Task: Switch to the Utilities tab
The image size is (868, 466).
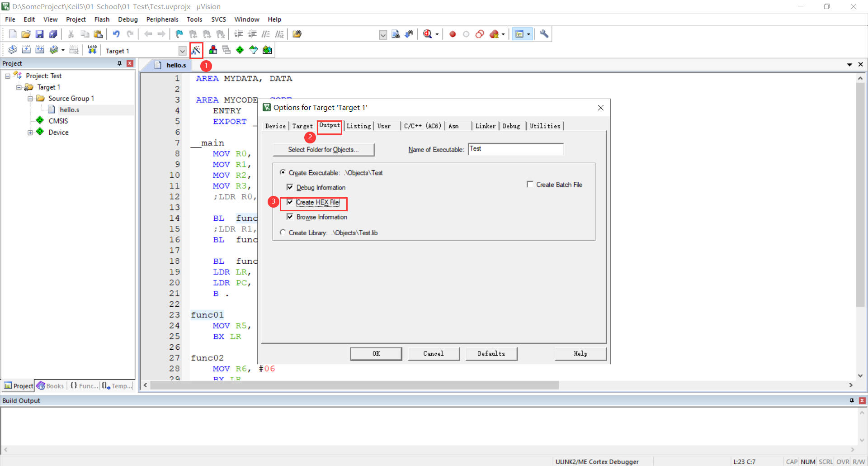Action: coord(545,126)
